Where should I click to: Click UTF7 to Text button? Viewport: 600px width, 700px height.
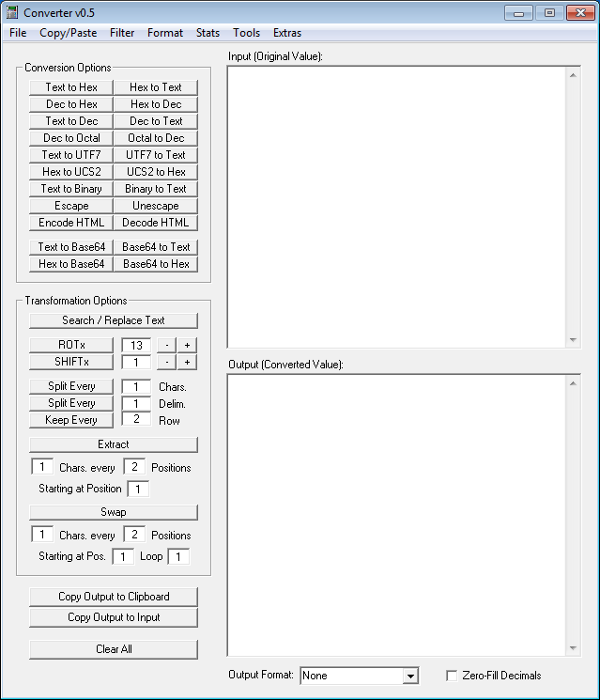coord(156,155)
